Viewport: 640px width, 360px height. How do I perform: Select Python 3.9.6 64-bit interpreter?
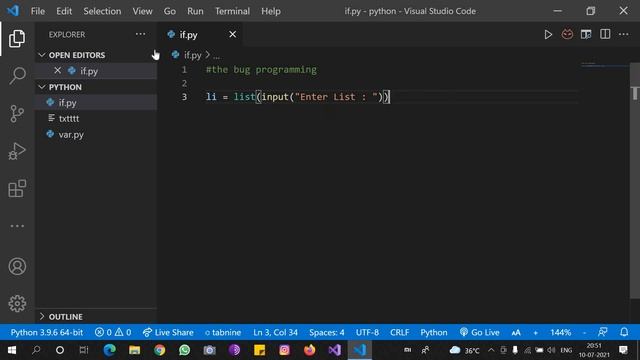point(47,332)
